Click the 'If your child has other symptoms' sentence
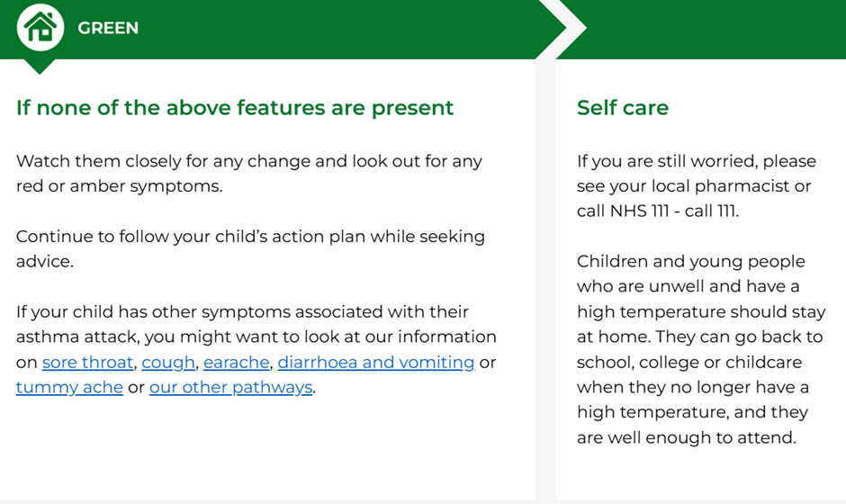The width and height of the screenshot is (846, 504). click(242, 312)
